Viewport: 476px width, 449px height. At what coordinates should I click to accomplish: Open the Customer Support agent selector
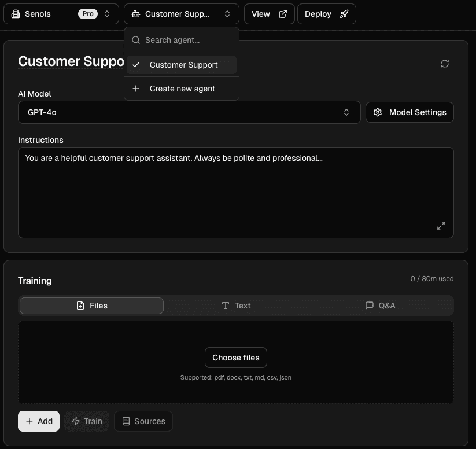tap(181, 13)
